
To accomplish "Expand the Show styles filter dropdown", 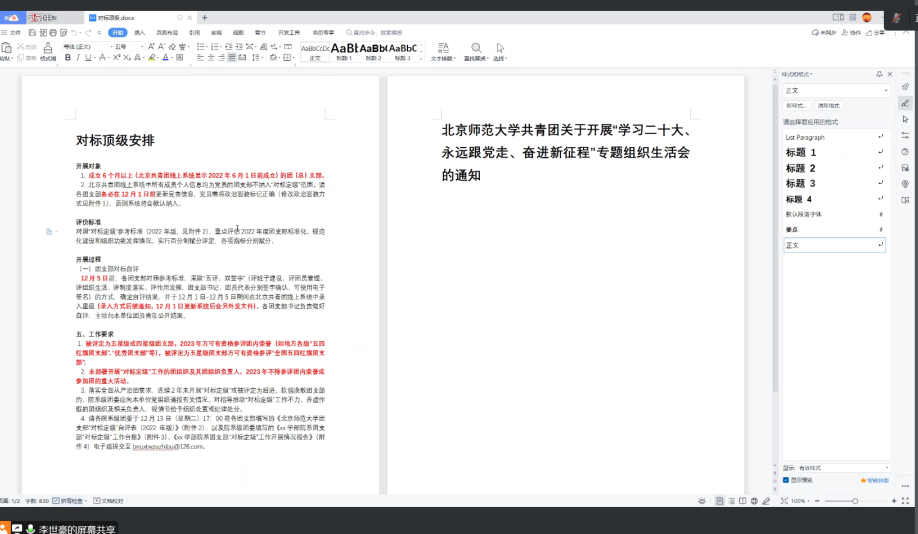I will click(x=885, y=467).
